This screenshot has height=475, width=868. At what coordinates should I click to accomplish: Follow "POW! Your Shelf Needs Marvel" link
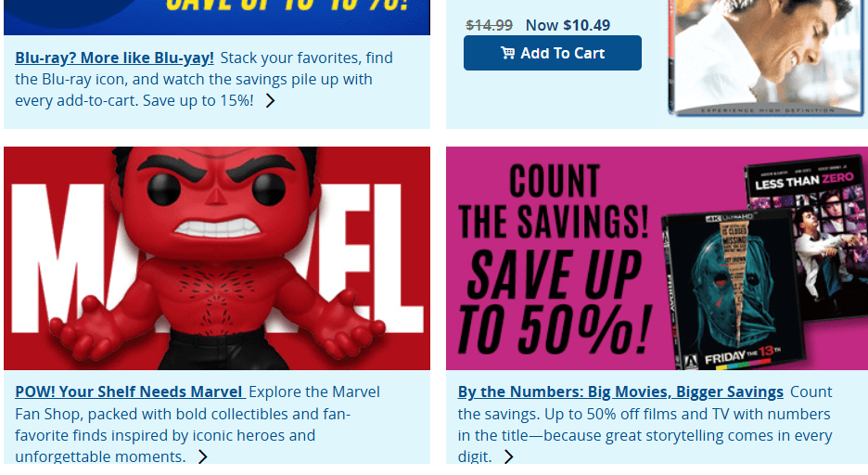[129, 392]
